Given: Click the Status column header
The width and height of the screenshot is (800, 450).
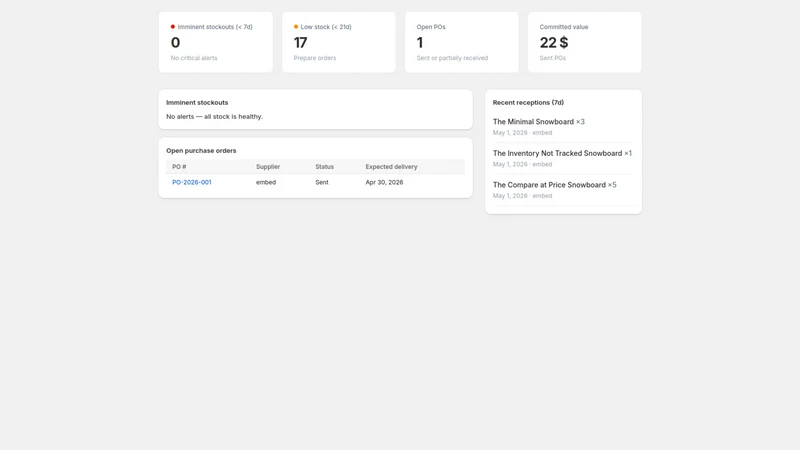Looking at the screenshot, I should pyautogui.click(x=324, y=167).
